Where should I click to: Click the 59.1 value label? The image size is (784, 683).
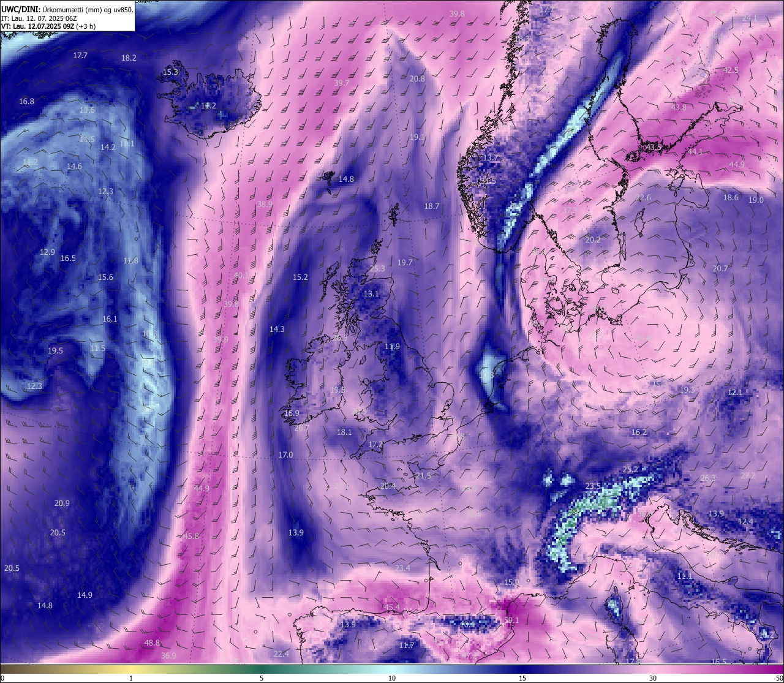tap(511, 620)
